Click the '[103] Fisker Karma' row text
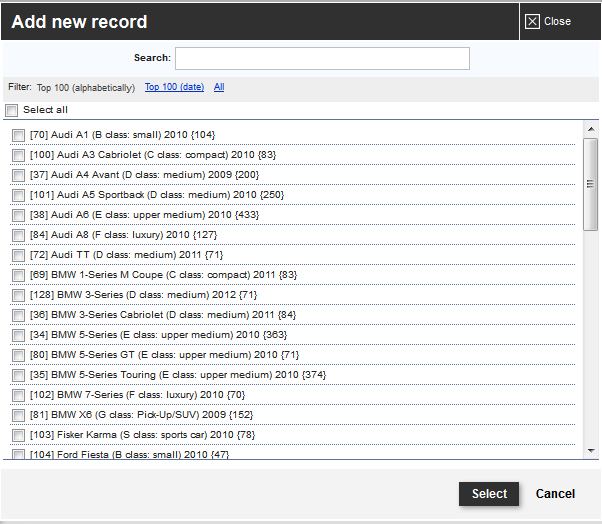Viewport: 602px width, 524px height. point(142,435)
